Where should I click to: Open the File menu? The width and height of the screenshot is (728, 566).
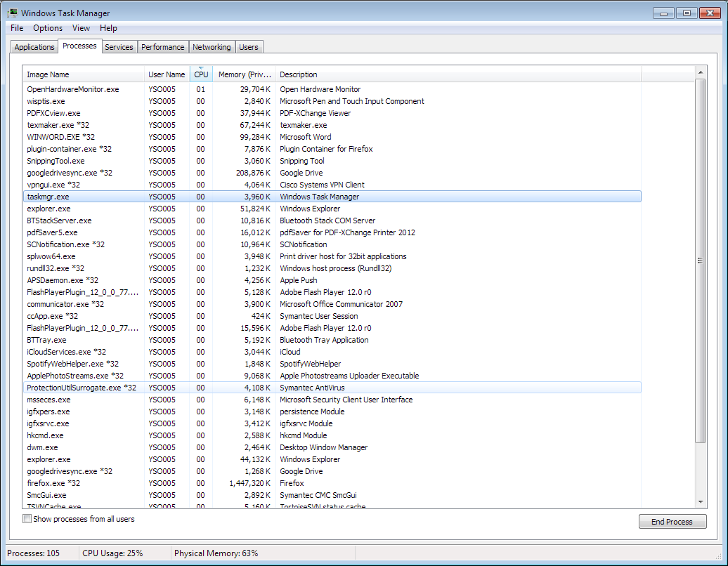click(17, 28)
